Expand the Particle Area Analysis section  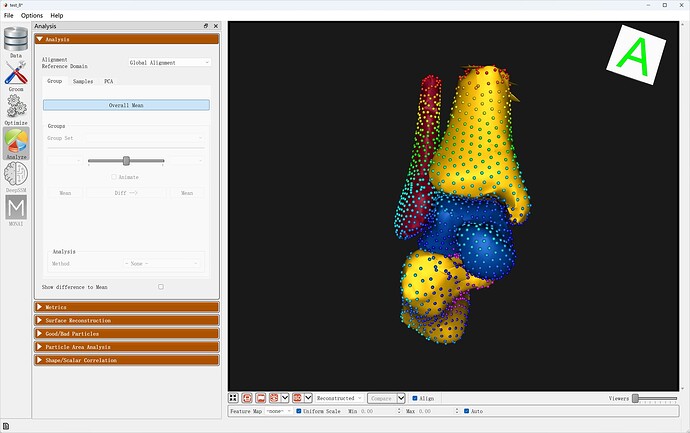pyautogui.click(x=127, y=347)
